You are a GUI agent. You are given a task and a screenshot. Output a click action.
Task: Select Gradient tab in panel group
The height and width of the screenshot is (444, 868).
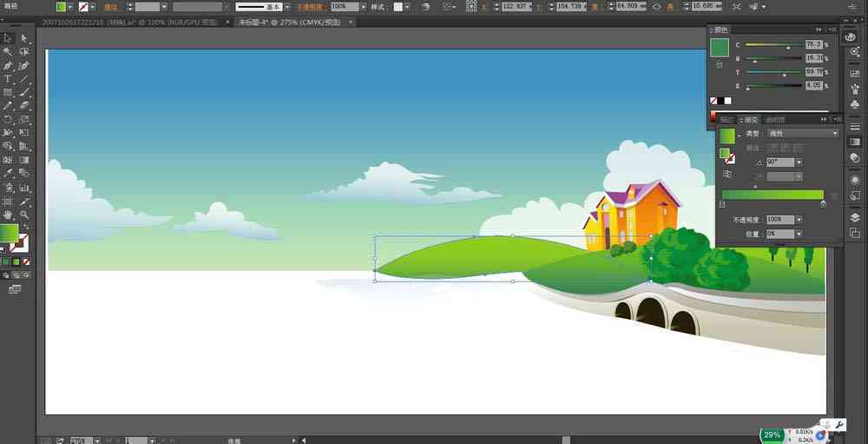pyautogui.click(x=751, y=119)
